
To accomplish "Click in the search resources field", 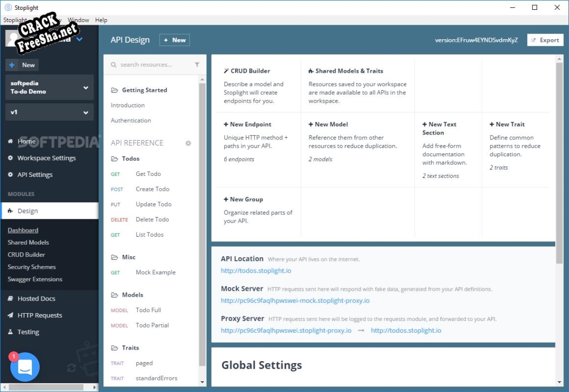I will 152,64.
